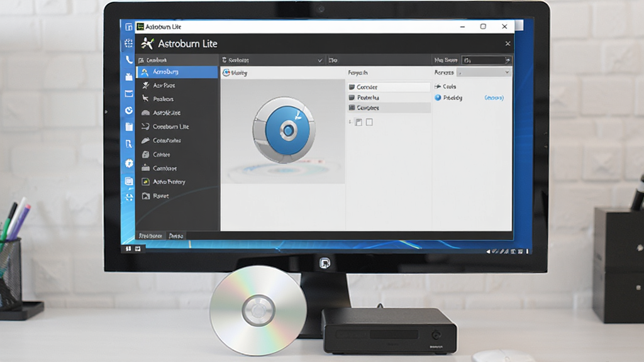Click the Astroburn Lite logo in the dark header
Viewport: 644px width, 362px height.
point(147,43)
